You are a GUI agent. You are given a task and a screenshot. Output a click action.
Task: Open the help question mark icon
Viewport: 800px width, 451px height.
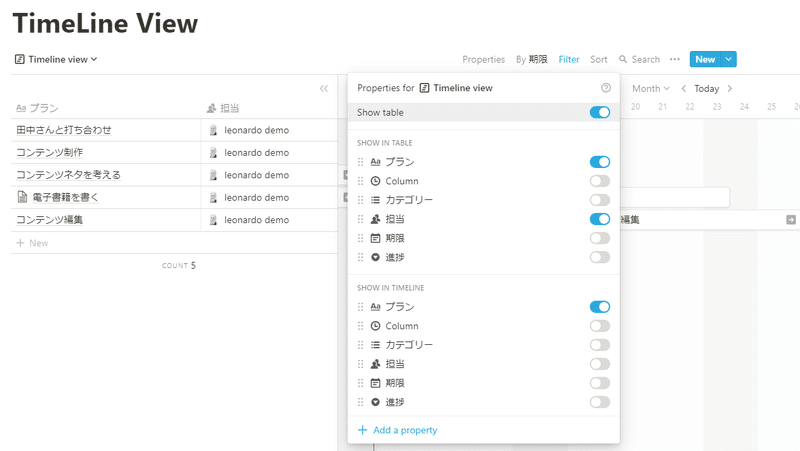606,88
